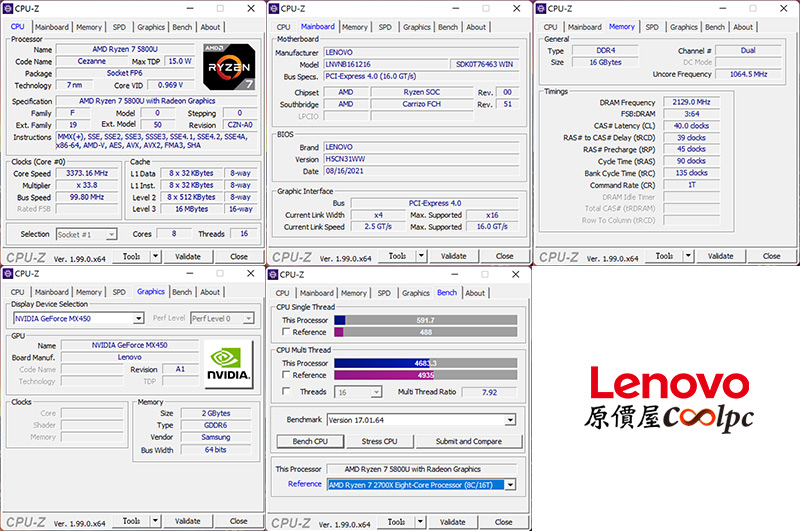The image size is (800, 531).
Task: Click the CPU-Z title icon of the CPU tab window
Action: 8,9
